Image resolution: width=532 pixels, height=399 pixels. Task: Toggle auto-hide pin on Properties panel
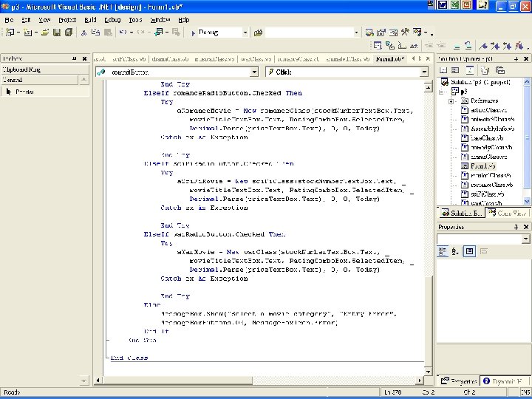tap(515, 227)
